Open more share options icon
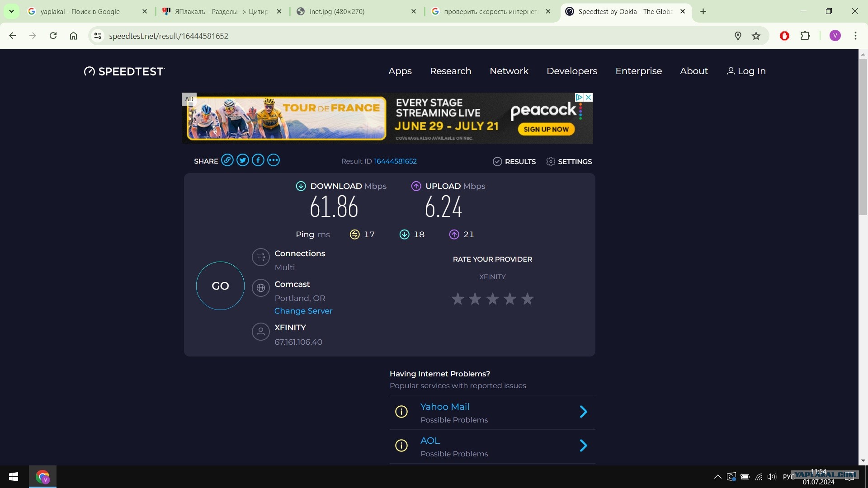The image size is (868, 488). 274,160
